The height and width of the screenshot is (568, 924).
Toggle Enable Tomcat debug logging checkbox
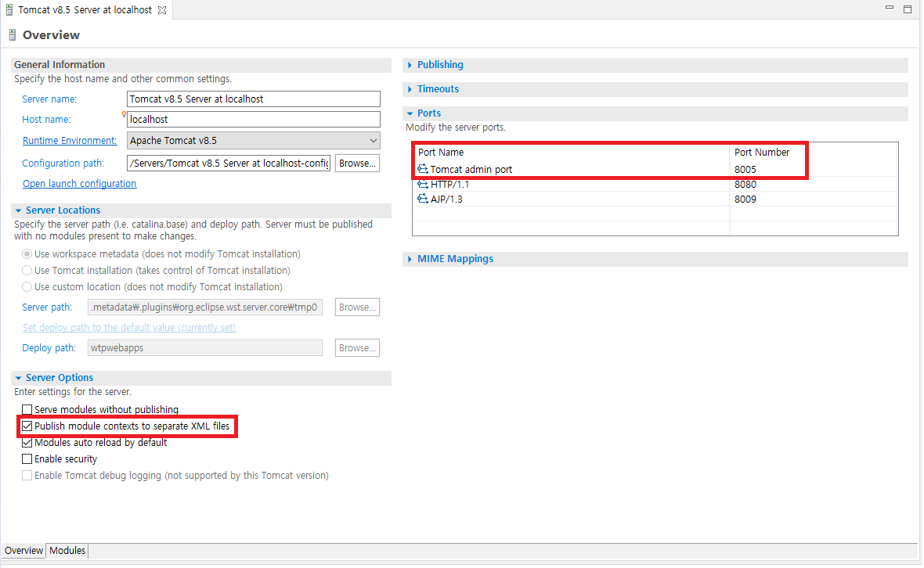point(27,476)
